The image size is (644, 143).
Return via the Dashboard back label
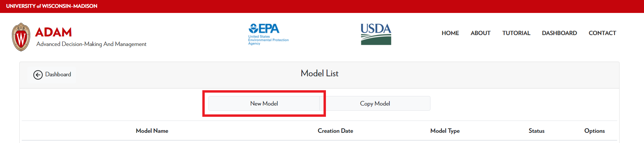point(58,74)
